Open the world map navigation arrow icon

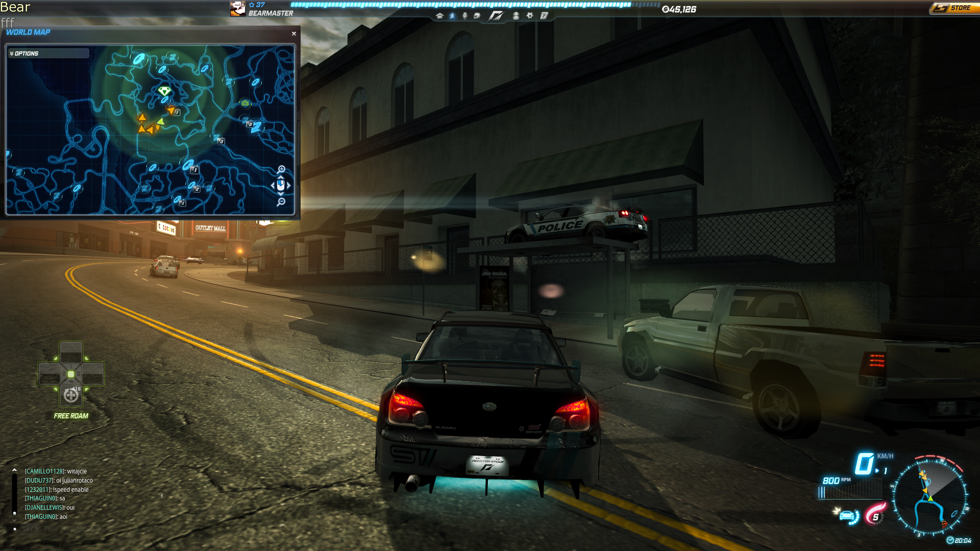pos(452,16)
